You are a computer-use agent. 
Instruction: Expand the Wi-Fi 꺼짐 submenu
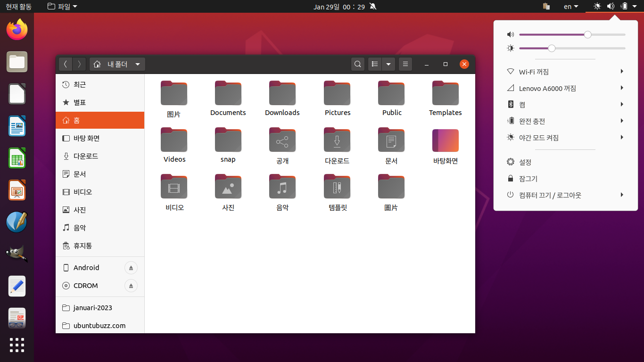pyautogui.click(x=565, y=72)
